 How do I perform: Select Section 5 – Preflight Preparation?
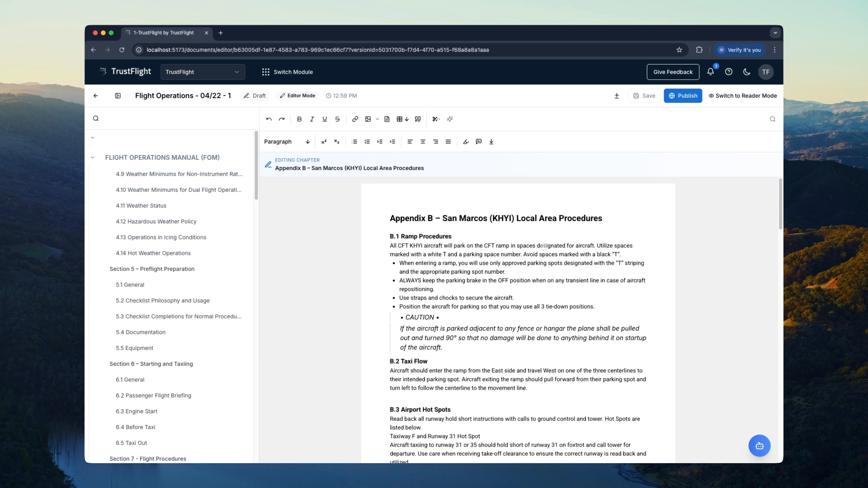(152, 269)
